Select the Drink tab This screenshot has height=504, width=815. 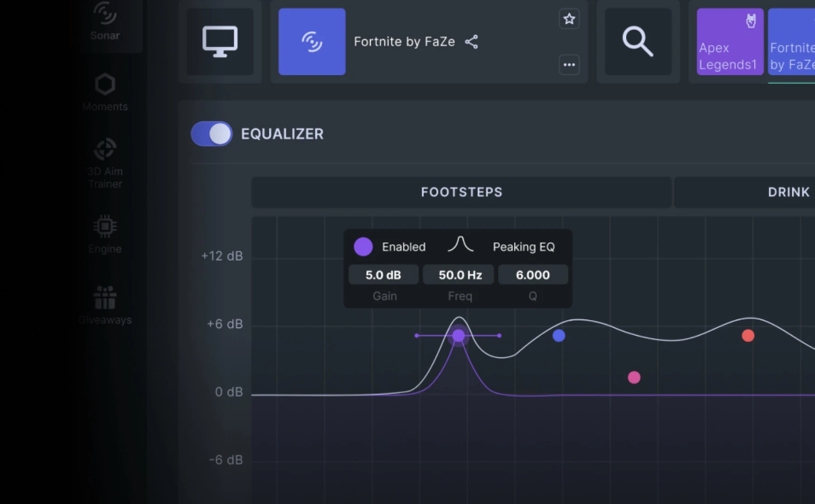(788, 192)
